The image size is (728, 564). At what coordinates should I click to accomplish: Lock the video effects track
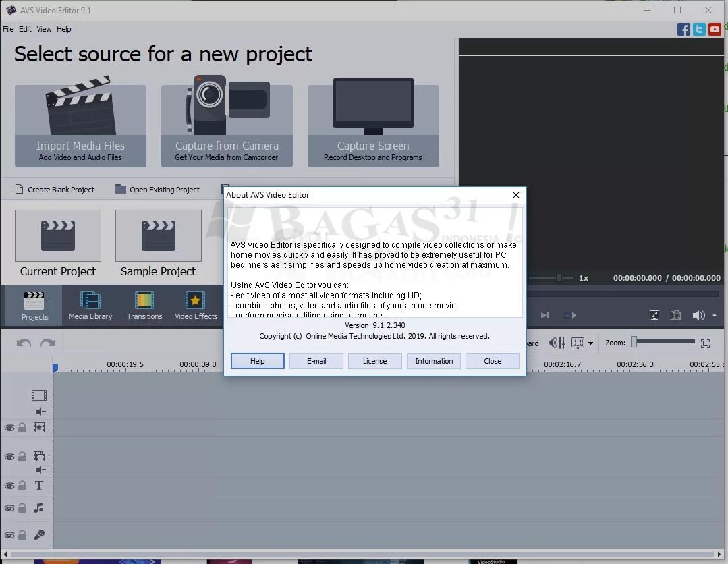point(22,428)
